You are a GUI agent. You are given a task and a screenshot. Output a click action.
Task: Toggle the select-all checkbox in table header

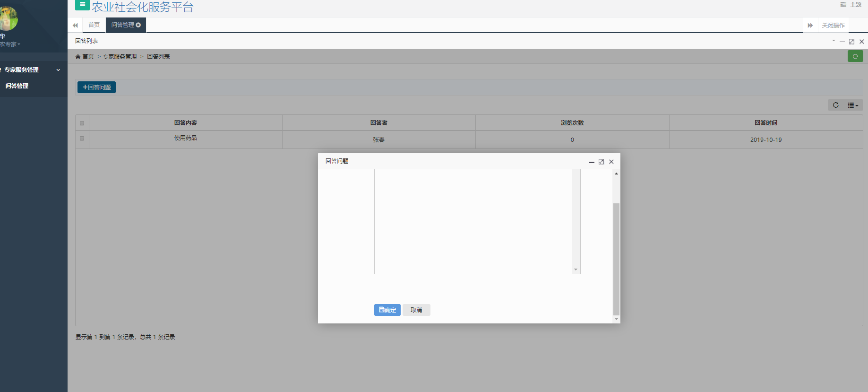point(82,123)
